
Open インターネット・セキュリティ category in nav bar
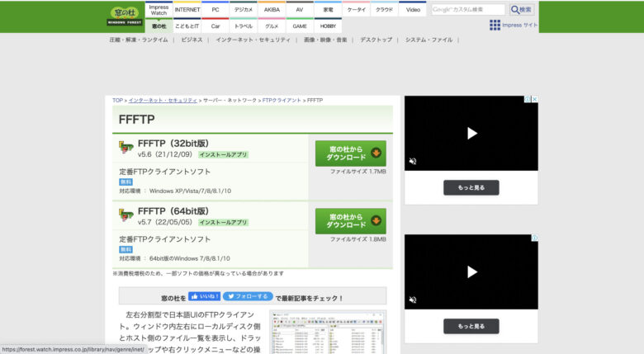click(x=253, y=40)
